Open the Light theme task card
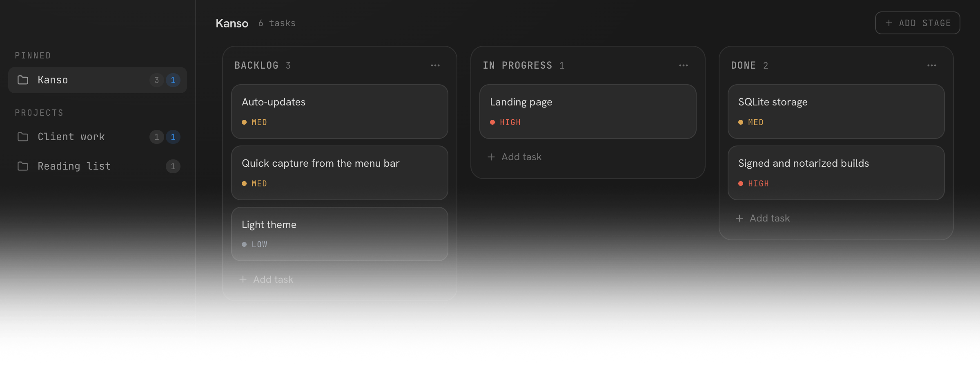The image size is (980, 376). tap(340, 234)
